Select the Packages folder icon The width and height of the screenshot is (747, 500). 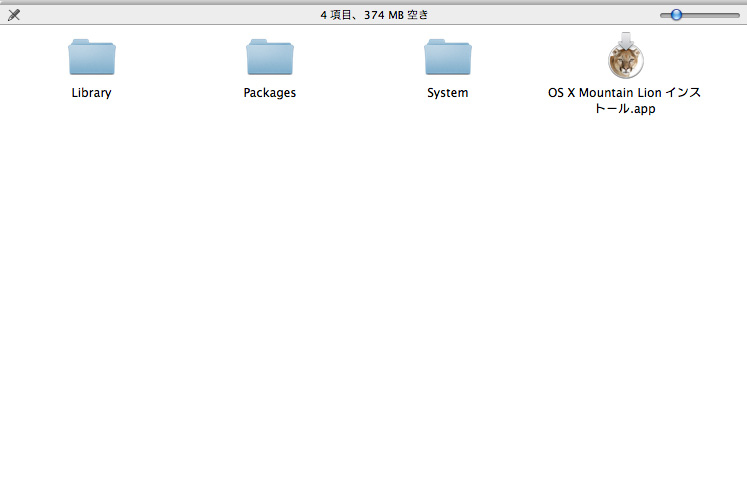click(270, 57)
